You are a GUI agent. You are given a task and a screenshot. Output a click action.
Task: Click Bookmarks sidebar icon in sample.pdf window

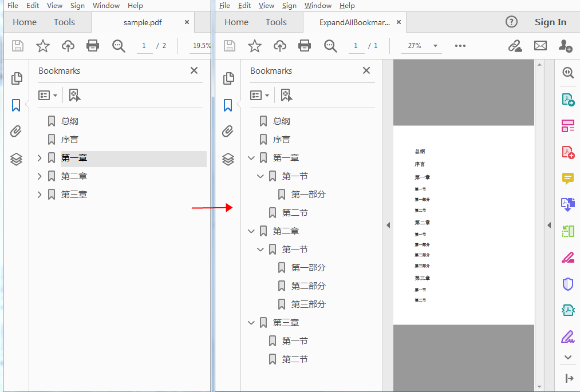click(x=16, y=105)
